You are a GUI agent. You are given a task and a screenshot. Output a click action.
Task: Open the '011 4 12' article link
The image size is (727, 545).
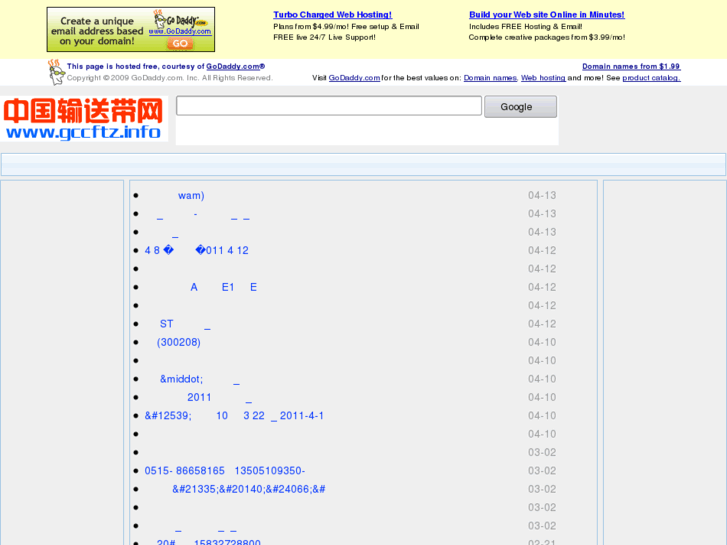tap(197, 250)
